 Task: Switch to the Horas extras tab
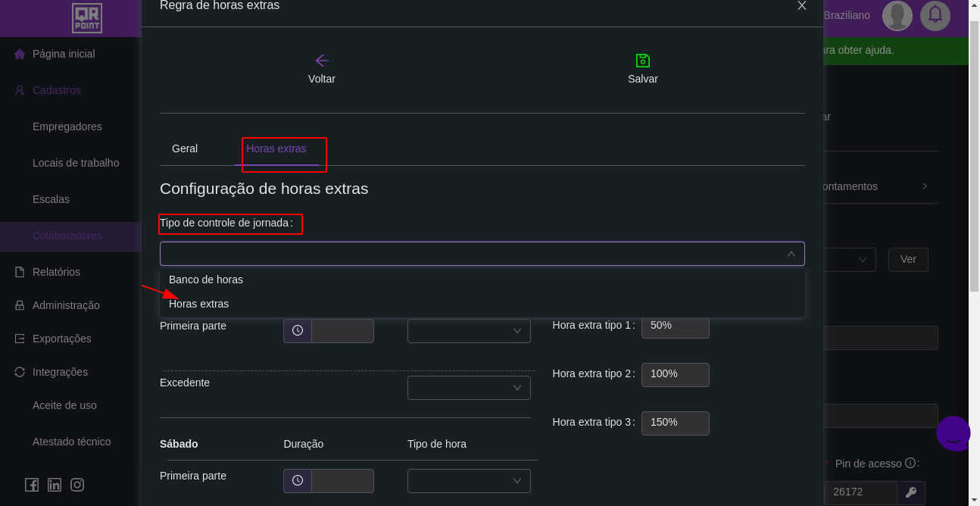[276, 148]
